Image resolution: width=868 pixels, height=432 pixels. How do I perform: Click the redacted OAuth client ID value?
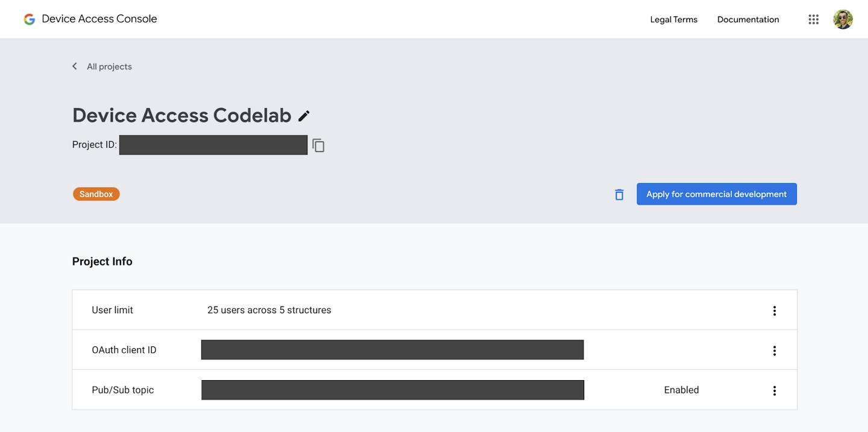click(x=392, y=349)
